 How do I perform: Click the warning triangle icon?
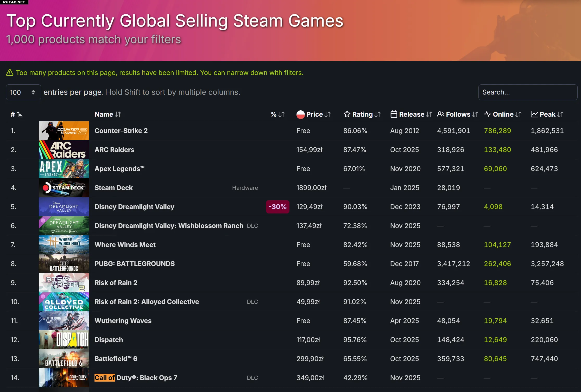tap(10, 72)
